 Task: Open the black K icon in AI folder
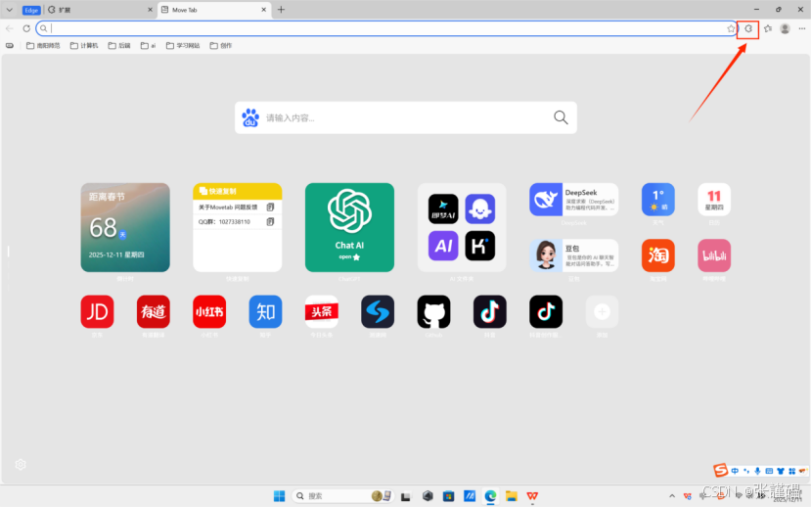pos(480,246)
